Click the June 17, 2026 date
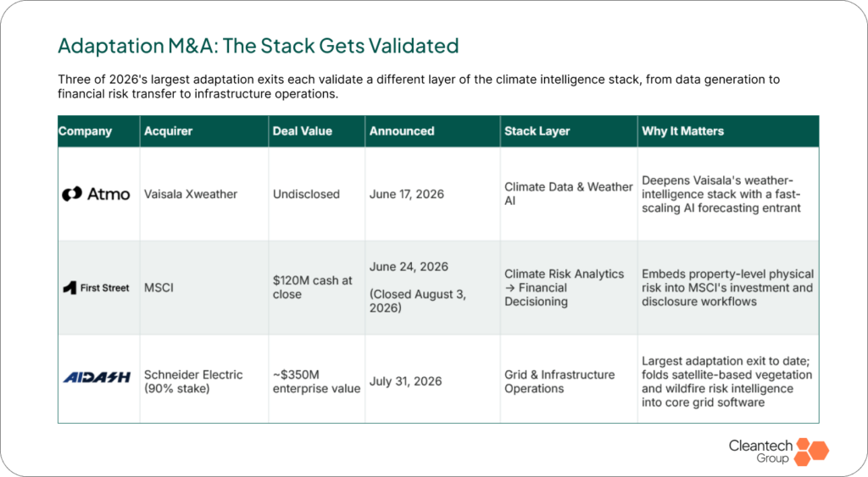The height and width of the screenshot is (477, 868). [407, 194]
